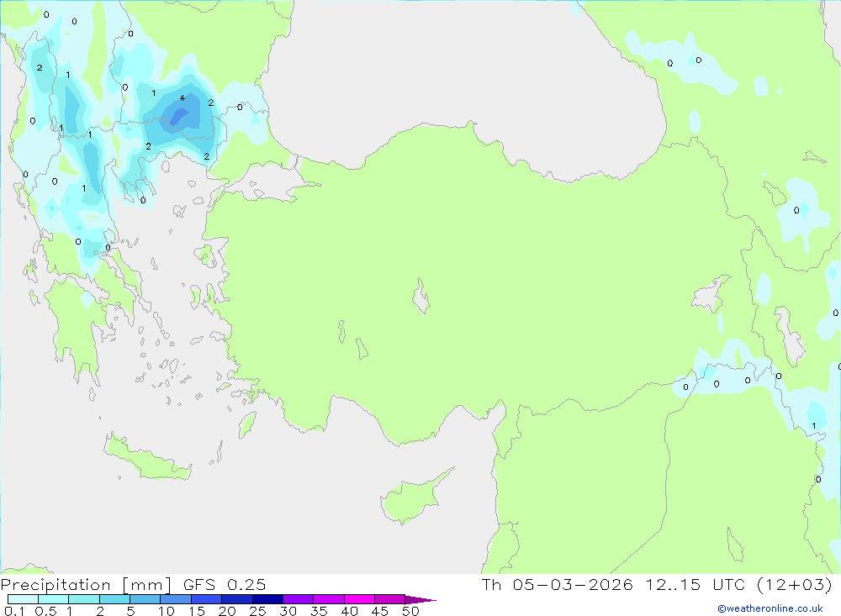841x616 pixels.
Task: Click the 30–35 mm violet legend swatch
Action: [298, 599]
